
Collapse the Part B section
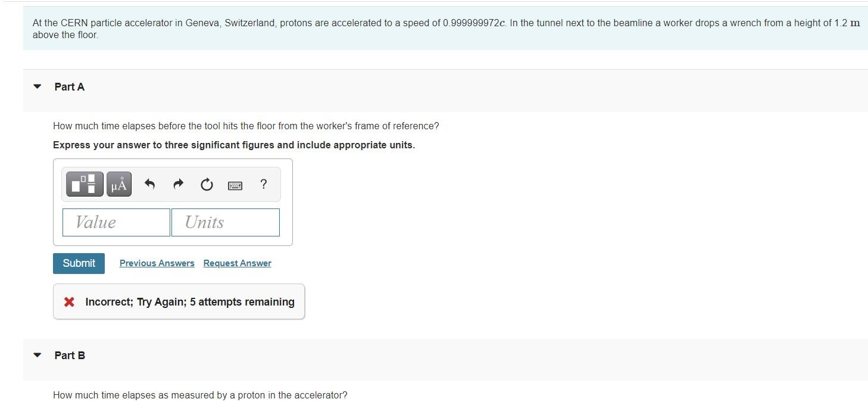[x=37, y=354]
